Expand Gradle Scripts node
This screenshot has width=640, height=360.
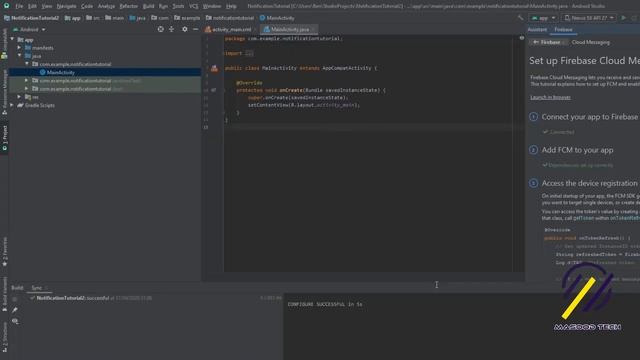coord(12,105)
